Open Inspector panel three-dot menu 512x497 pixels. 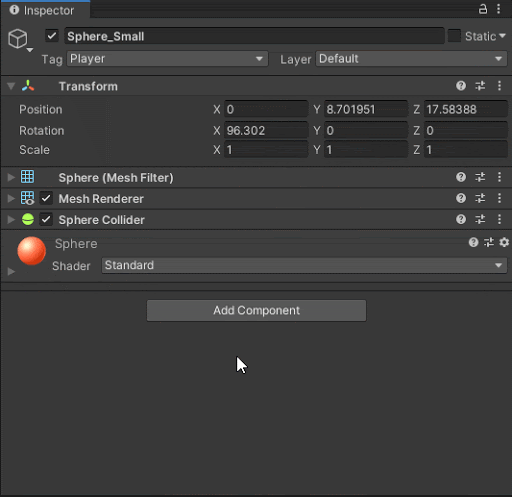click(x=499, y=9)
